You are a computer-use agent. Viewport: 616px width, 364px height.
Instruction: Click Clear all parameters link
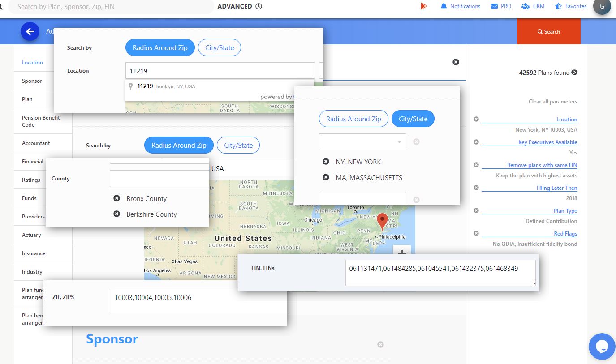click(x=552, y=102)
